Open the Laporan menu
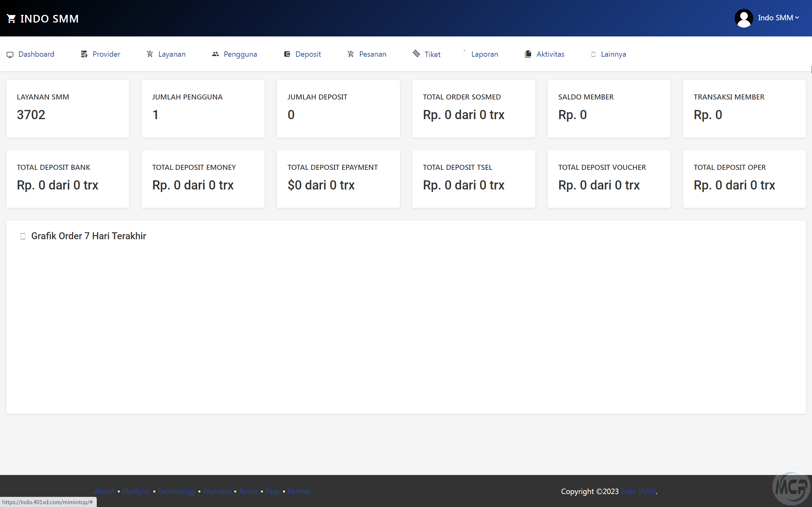The image size is (812, 507). [x=484, y=54]
